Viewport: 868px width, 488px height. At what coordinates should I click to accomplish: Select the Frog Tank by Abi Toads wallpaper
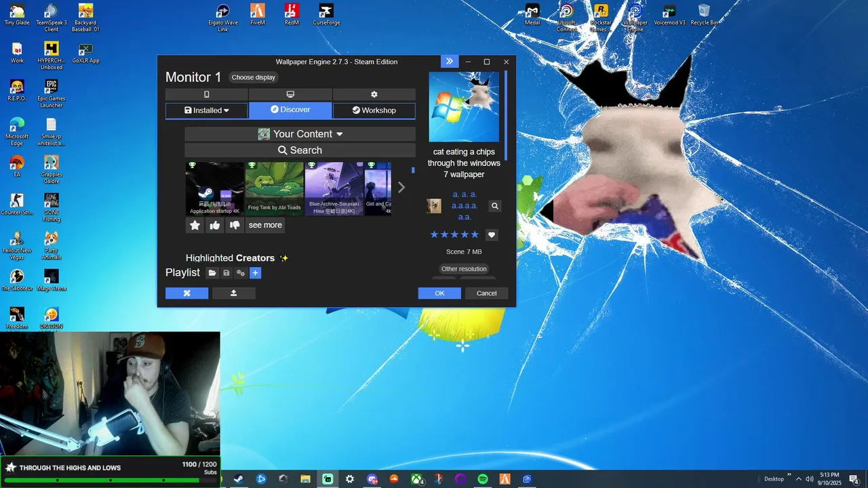coord(275,188)
